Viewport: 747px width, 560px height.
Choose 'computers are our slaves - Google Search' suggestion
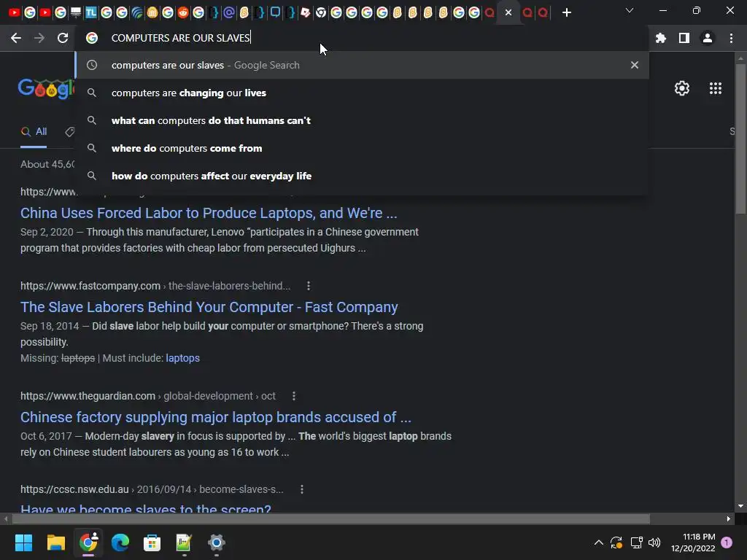click(x=362, y=65)
